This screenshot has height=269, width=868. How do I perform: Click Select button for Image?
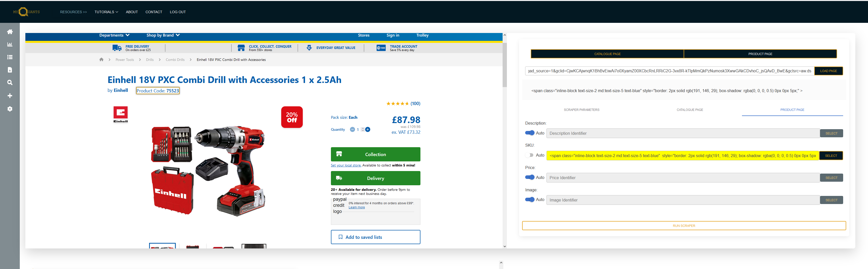click(x=831, y=200)
